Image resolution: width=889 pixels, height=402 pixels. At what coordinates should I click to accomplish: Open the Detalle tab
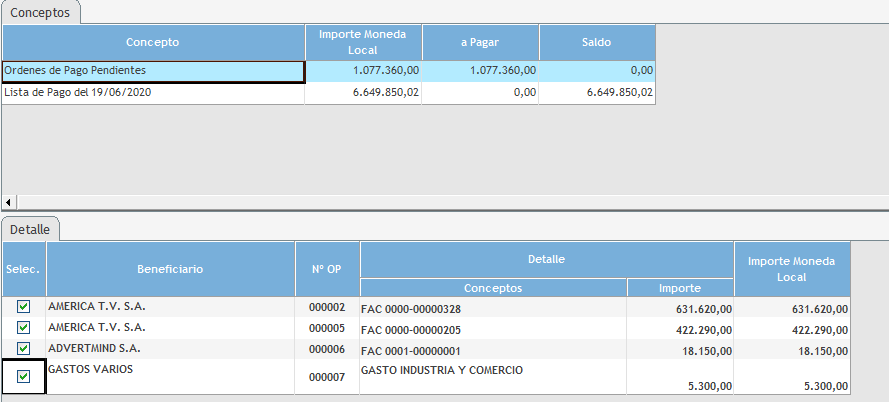[x=31, y=229]
